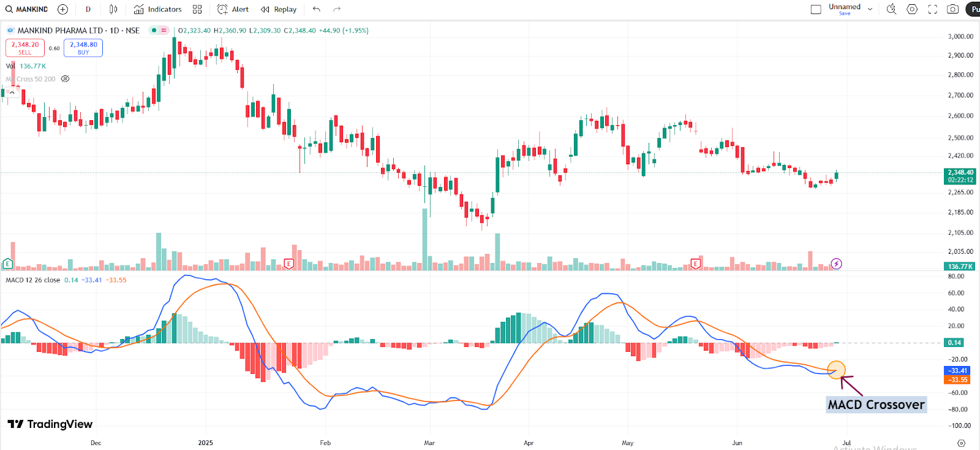
Task: Start bar Replay mode
Action: (x=279, y=9)
